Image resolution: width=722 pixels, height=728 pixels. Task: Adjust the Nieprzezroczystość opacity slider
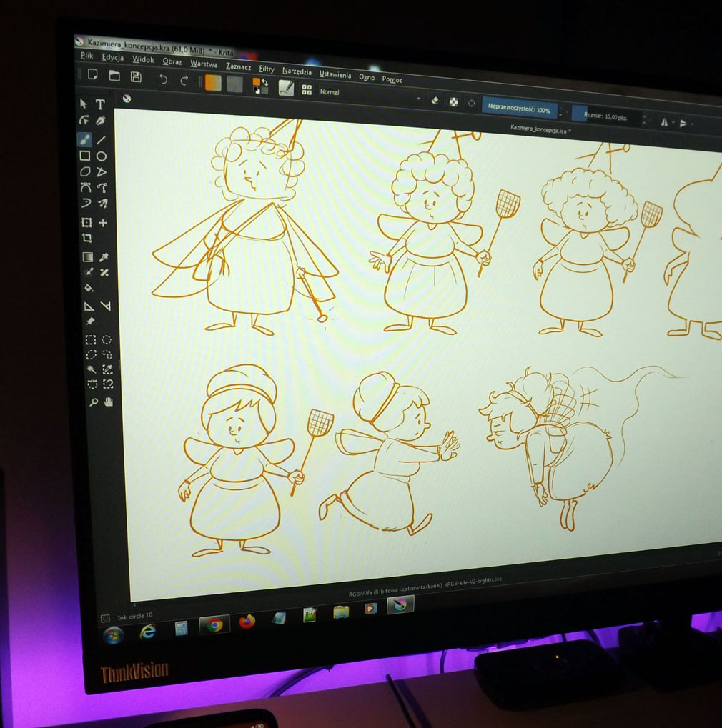(518, 109)
